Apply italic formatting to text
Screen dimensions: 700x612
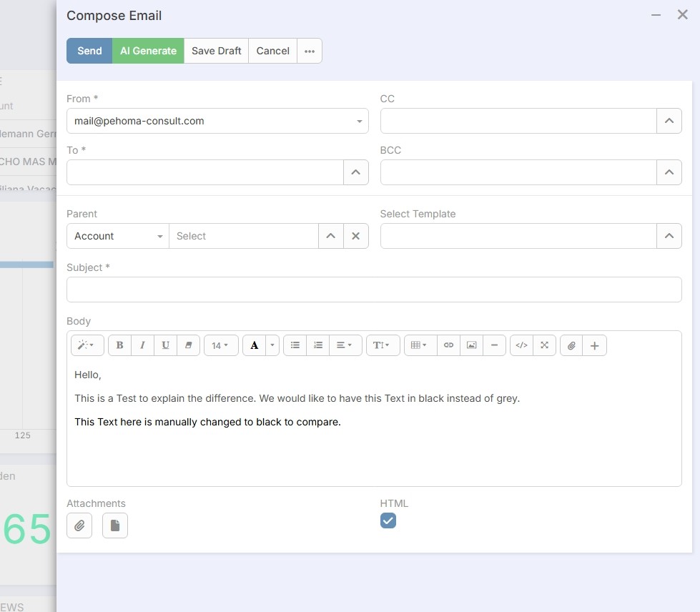(x=142, y=345)
